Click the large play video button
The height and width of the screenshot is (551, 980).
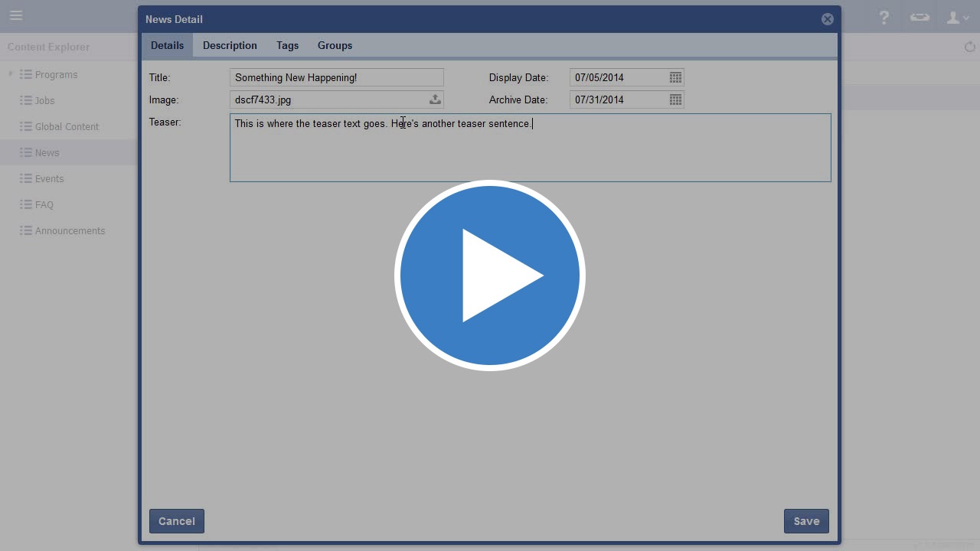(x=490, y=275)
